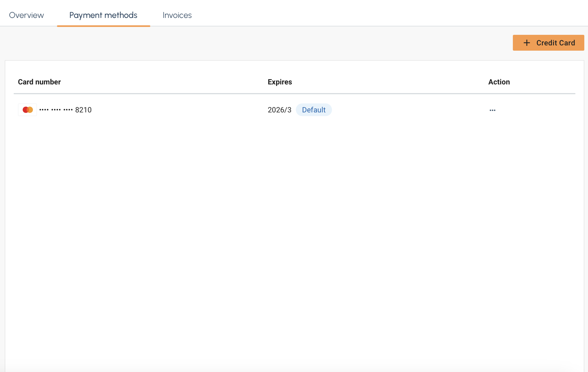This screenshot has height=372, width=588.
Task: Click the orange underline below Payment methods
Action: click(x=103, y=26)
